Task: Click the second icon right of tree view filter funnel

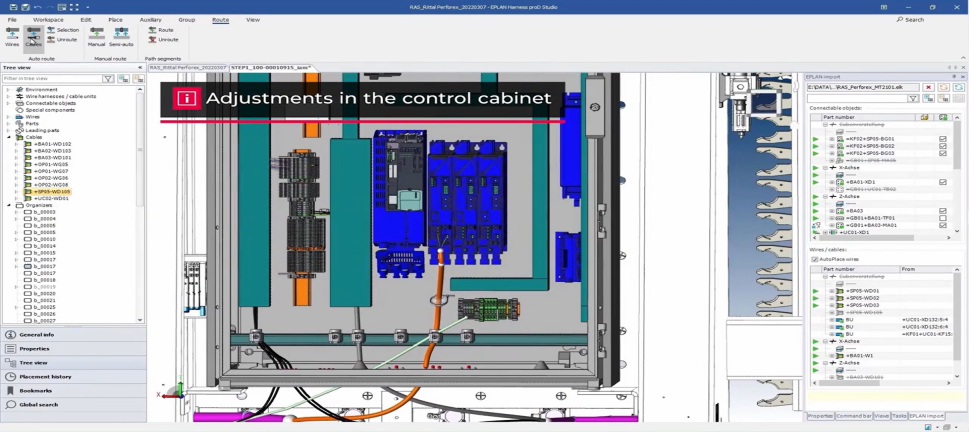Action: click(x=138, y=79)
